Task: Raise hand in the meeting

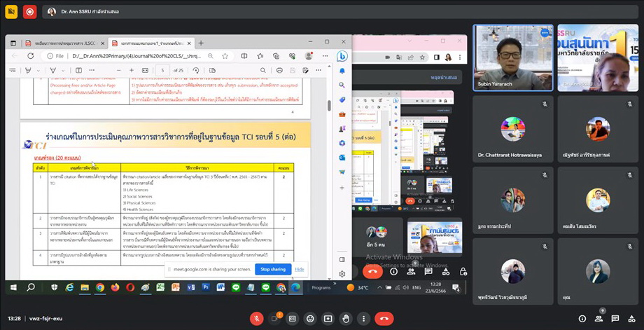Action: [346, 319]
